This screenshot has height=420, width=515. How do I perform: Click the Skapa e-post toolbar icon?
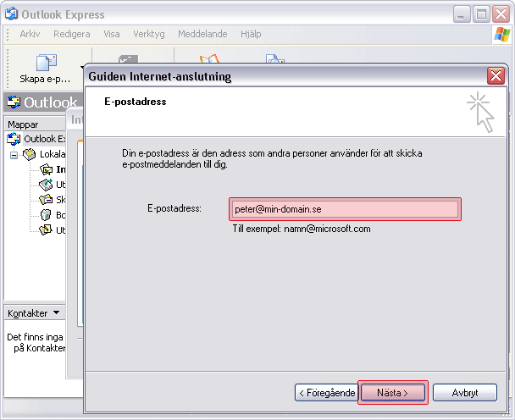[45, 63]
